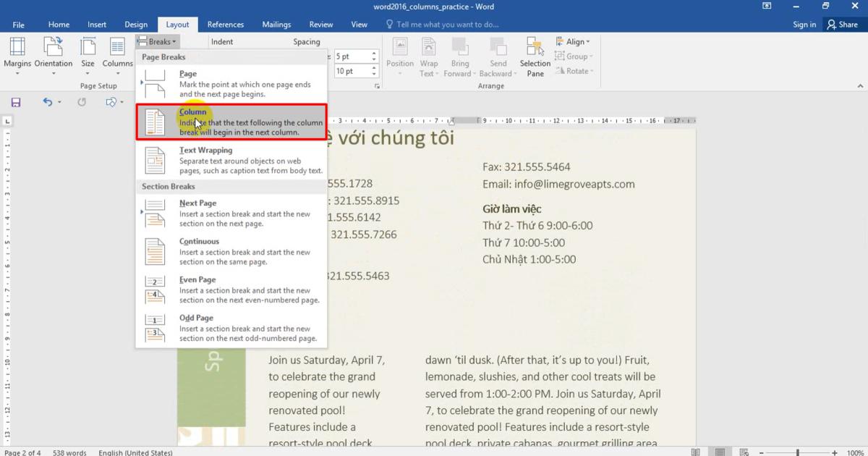Image resolution: width=868 pixels, height=456 pixels.
Task: Open word count via 538 words indicator
Action: pos(69,452)
